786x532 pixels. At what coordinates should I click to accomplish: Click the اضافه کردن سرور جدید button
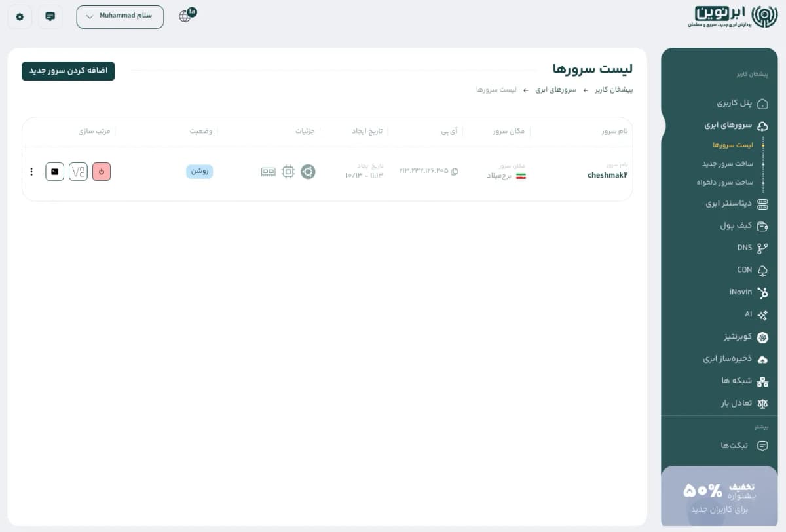tap(68, 71)
